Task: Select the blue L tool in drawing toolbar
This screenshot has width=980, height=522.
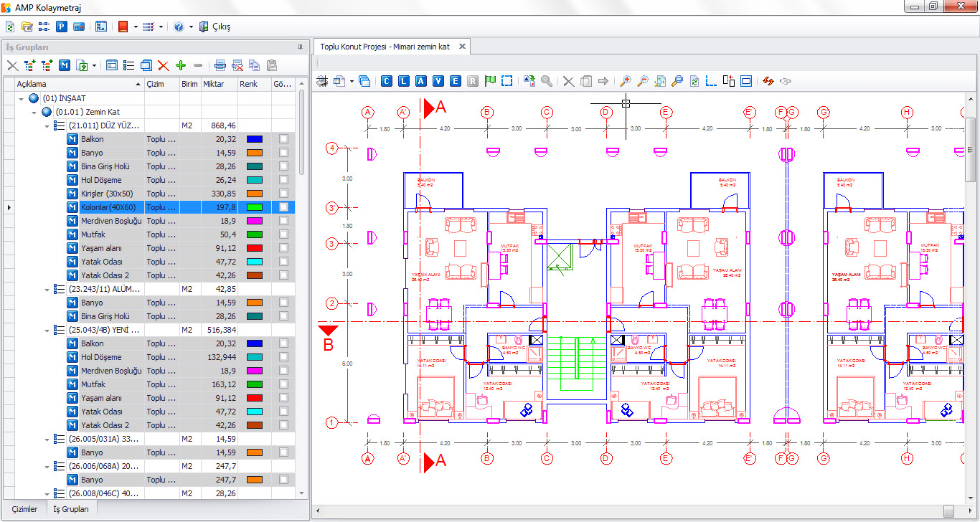Action: [404, 81]
